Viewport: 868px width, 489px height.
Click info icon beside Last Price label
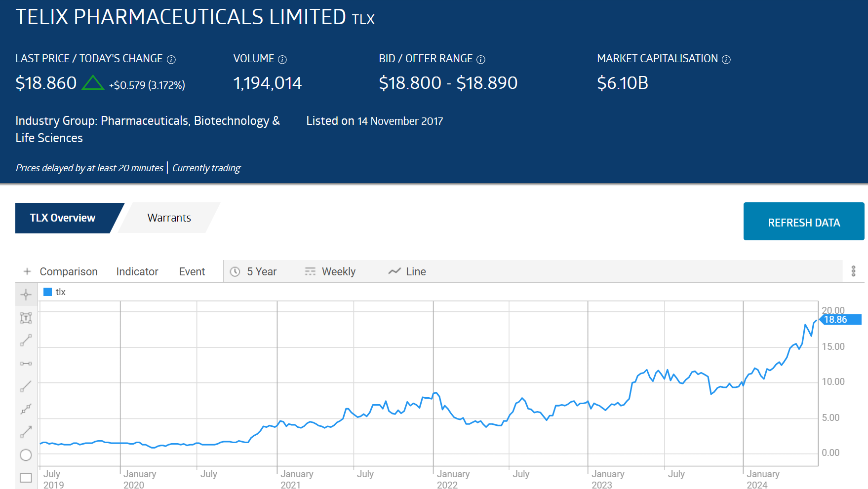coord(171,60)
